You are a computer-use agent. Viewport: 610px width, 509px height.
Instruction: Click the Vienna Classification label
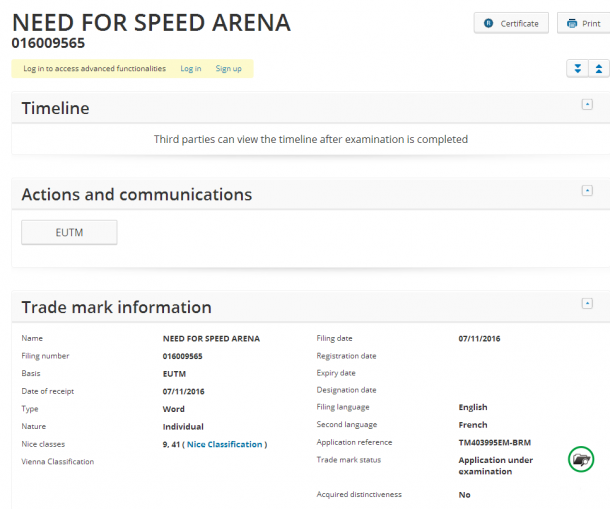pyautogui.click(x=58, y=462)
